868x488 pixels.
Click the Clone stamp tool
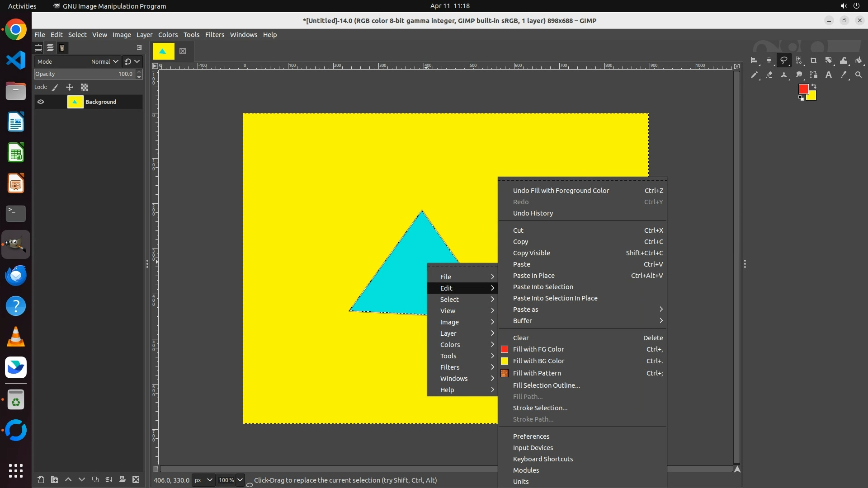[784, 75]
